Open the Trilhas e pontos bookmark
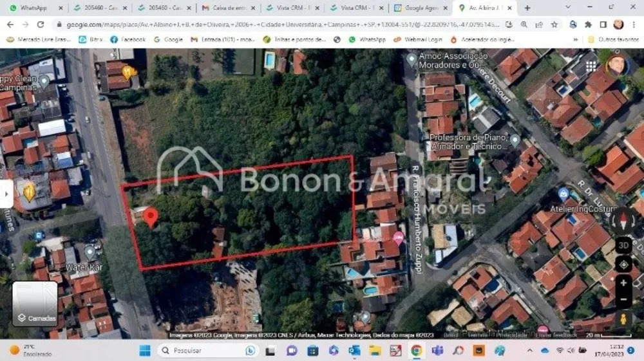The width and height of the screenshot is (644, 361). pos(294,39)
